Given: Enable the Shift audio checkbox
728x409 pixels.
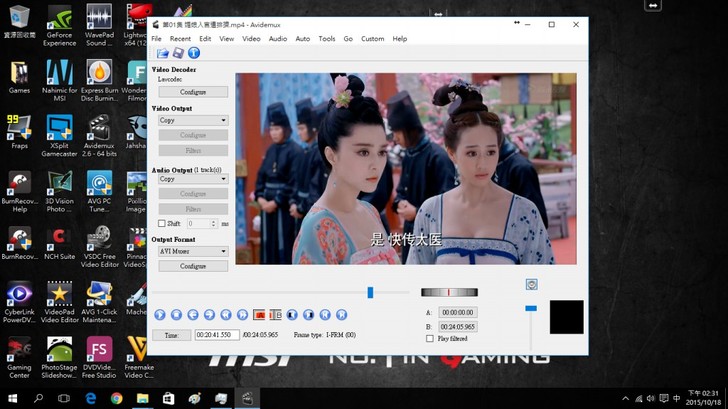Looking at the screenshot, I should 162,224.
